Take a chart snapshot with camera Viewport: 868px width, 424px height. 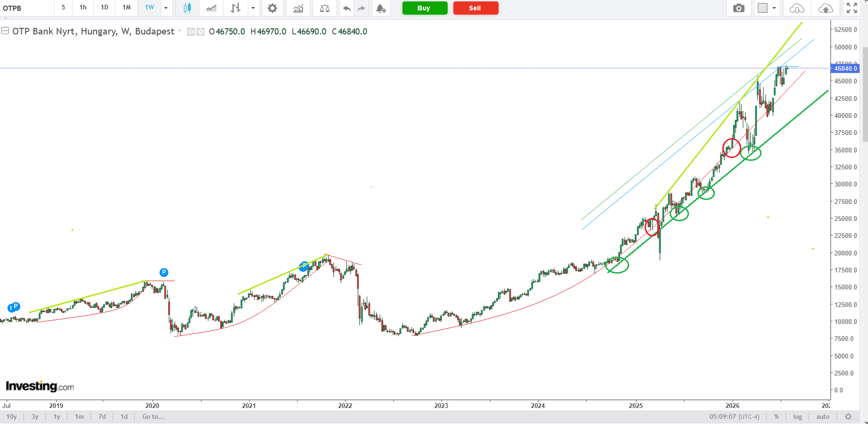pyautogui.click(x=739, y=8)
